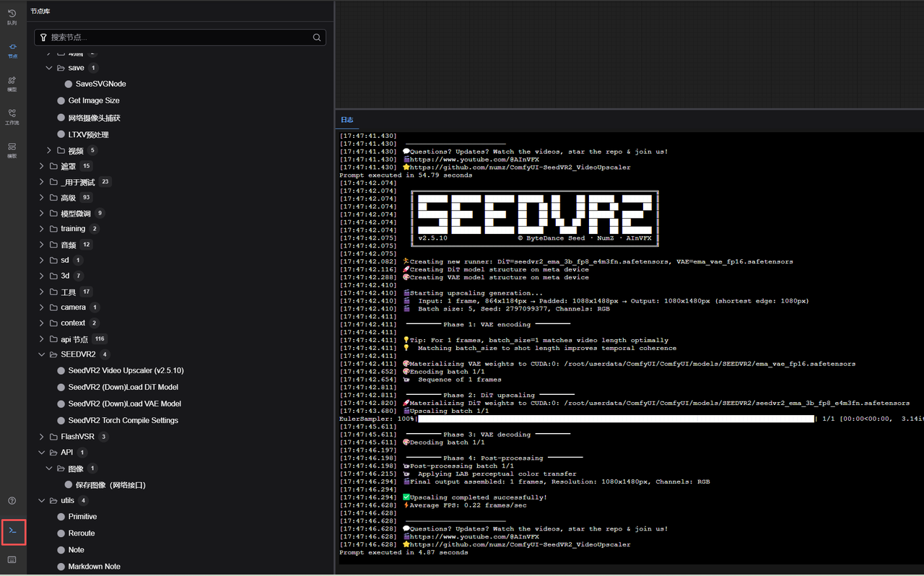Expand the 工具 folder chevron
Viewport: 924px width, 576px height.
[42, 292]
